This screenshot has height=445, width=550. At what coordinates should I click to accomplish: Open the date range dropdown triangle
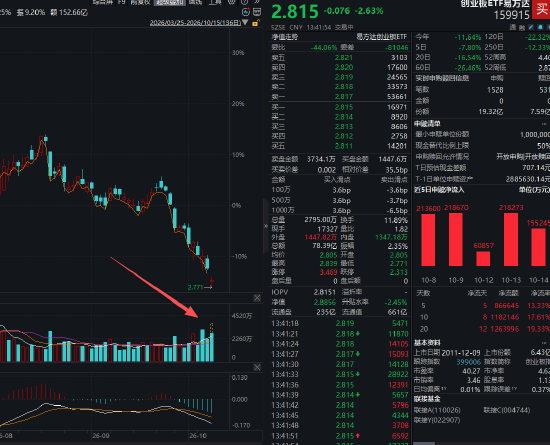[x=245, y=23]
